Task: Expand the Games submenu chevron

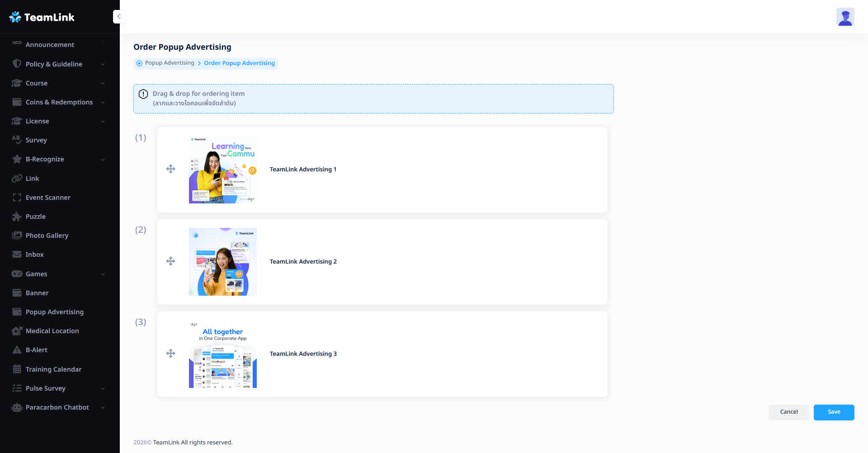Action: pyautogui.click(x=103, y=274)
